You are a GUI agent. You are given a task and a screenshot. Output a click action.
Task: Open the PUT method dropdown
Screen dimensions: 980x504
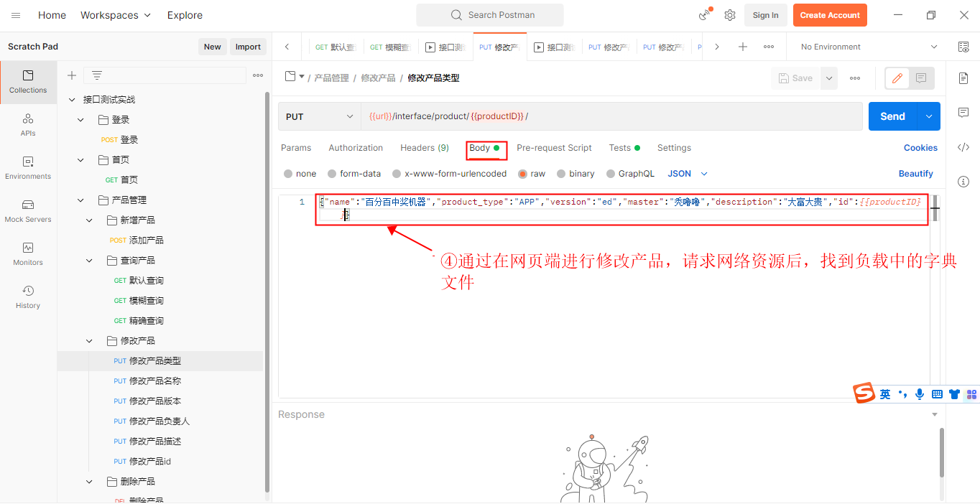coord(320,116)
